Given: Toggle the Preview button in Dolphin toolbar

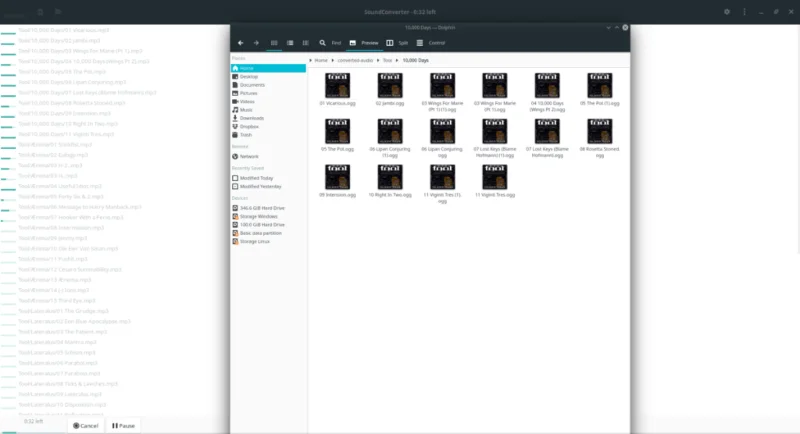Looking at the screenshot, I should point(364,43).
